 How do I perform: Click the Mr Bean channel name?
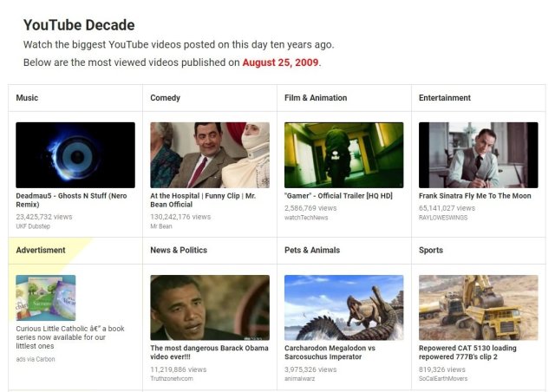coord(161,226)
